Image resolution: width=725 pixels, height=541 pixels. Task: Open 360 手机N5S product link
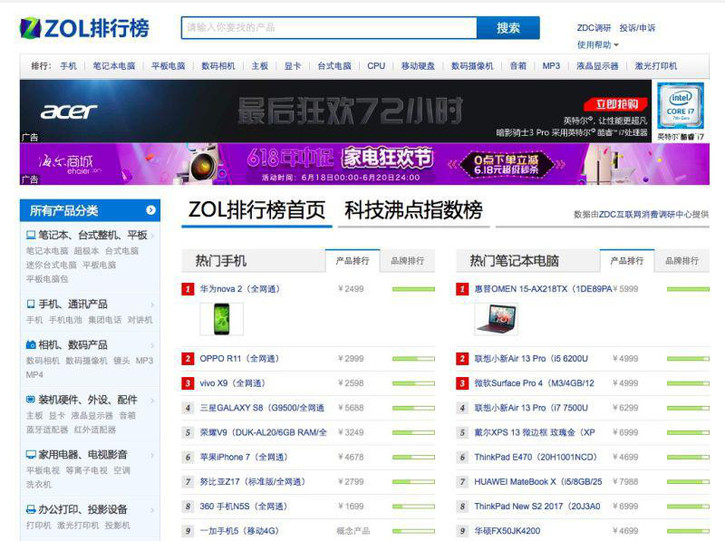(x=244, y=506)
